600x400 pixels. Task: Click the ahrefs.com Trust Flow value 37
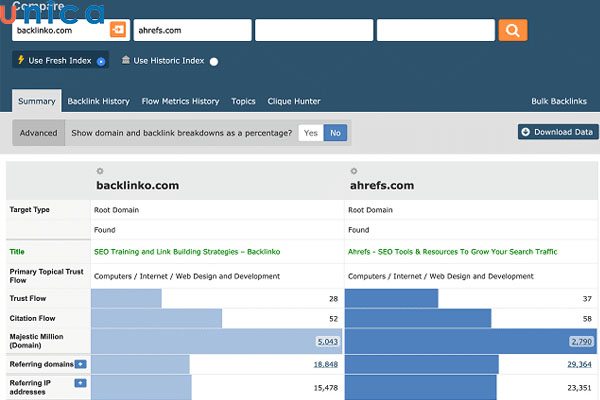pos(587,299)
